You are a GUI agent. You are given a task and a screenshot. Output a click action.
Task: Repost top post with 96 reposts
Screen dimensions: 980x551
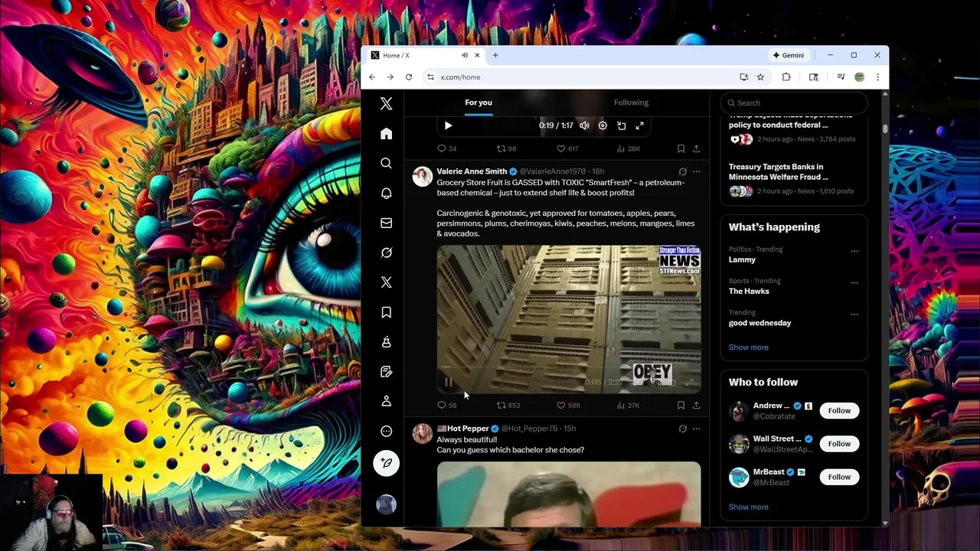[x=507, y=148]
